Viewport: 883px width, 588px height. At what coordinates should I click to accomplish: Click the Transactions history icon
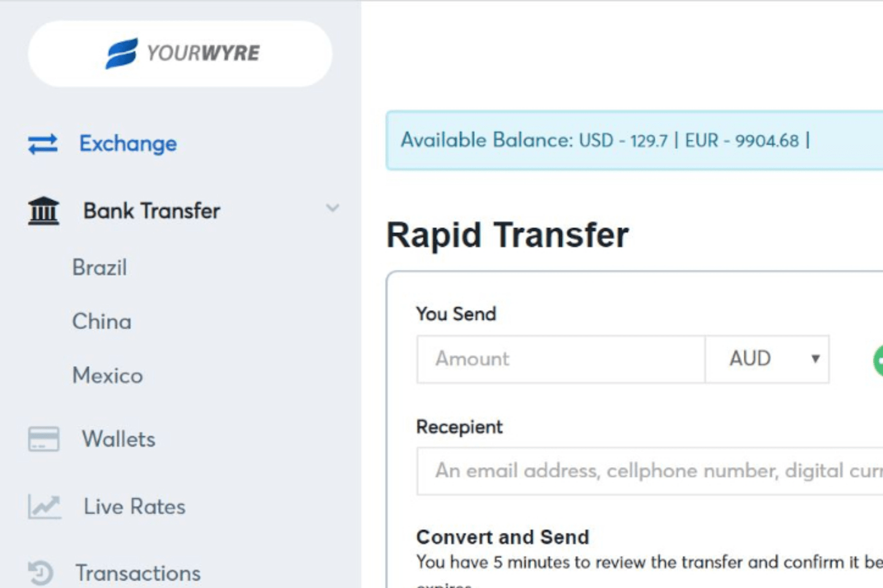(40, 573)
